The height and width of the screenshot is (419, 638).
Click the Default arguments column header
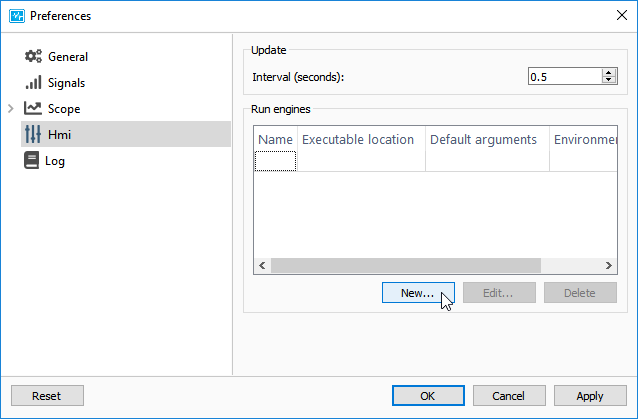(487, 140)
